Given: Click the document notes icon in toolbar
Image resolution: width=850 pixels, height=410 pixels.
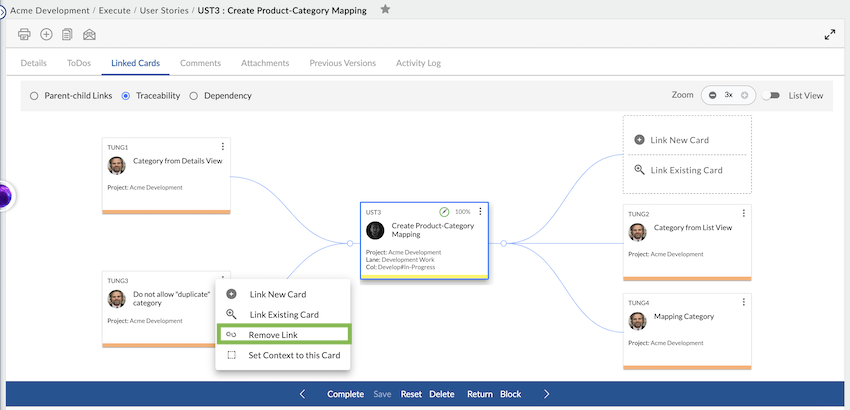Looking at the screenshot, I should [x=67, y=35].
